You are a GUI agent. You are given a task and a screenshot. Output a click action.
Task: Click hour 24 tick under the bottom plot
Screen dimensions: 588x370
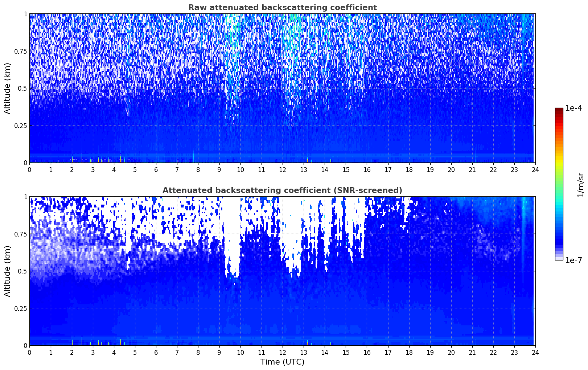pos(535,352)
